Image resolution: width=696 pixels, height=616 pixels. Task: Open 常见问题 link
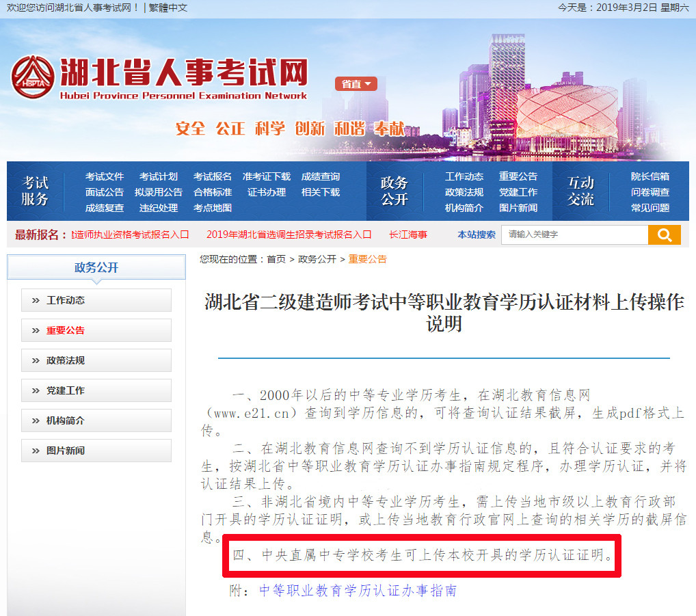pos(650,208)
